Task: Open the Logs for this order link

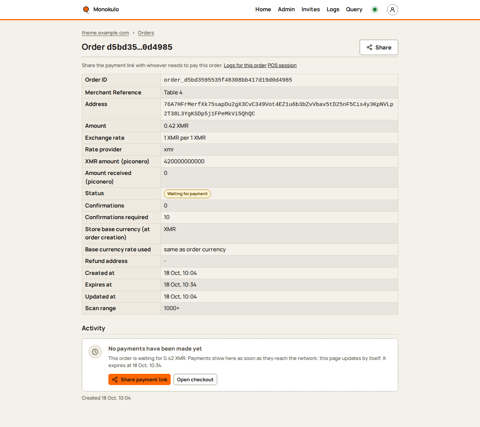Action: (x=245, y=65)
